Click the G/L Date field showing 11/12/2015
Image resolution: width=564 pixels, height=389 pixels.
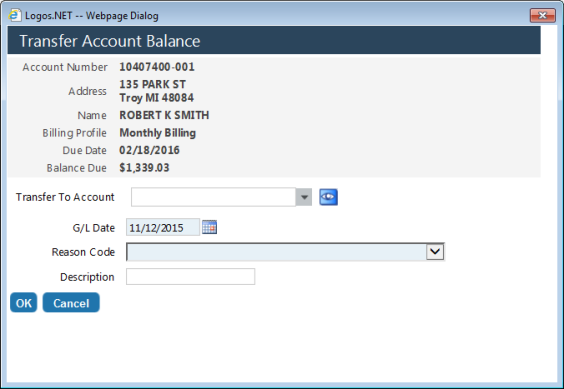(x=163, y=227)
